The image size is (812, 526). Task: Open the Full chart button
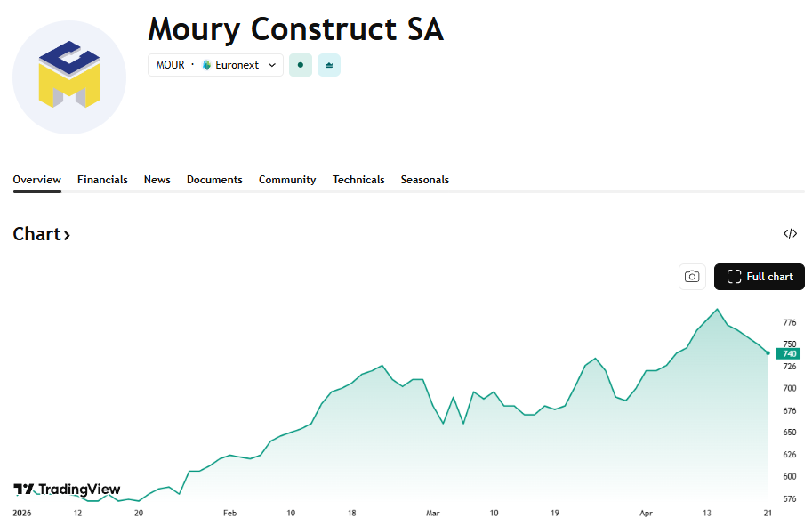coord(760,277)
